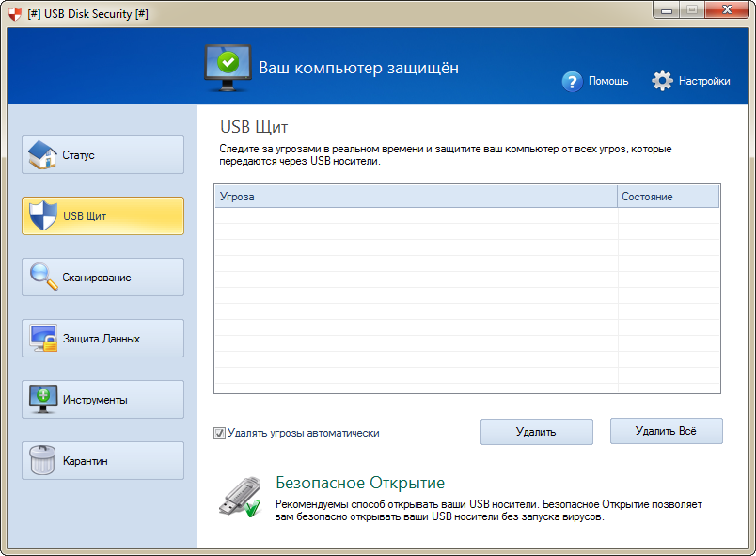
Task: Click the Удалить button
Action: tap(536, 431)
